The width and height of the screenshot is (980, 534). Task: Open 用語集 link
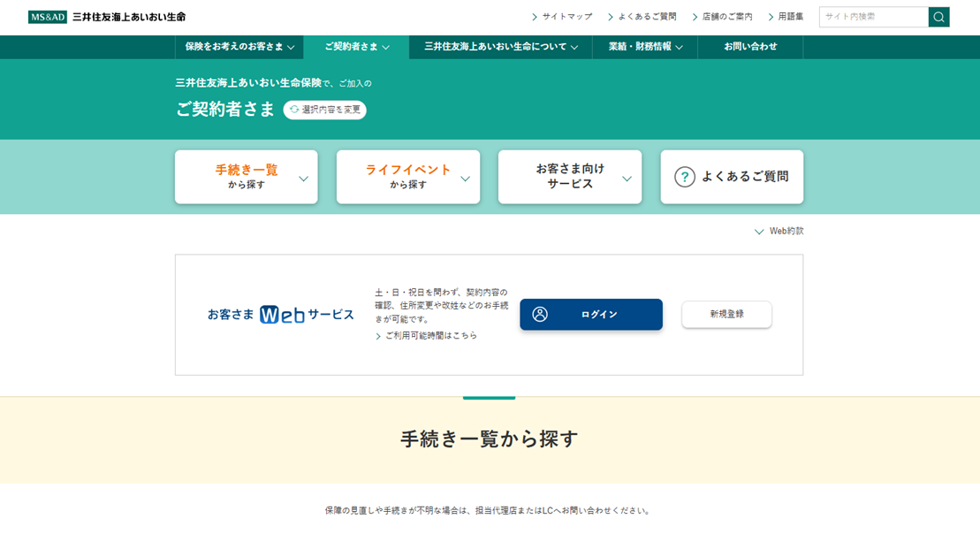click(x=791, y=17)
